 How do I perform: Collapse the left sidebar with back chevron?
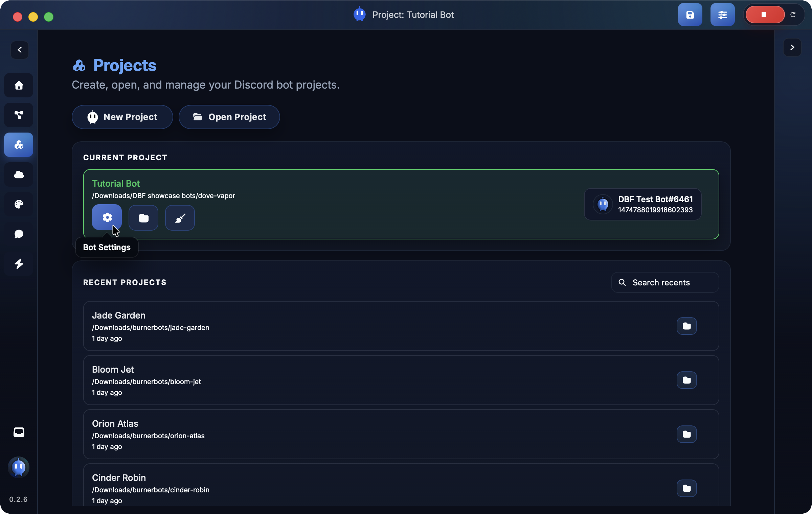(20, 50)
